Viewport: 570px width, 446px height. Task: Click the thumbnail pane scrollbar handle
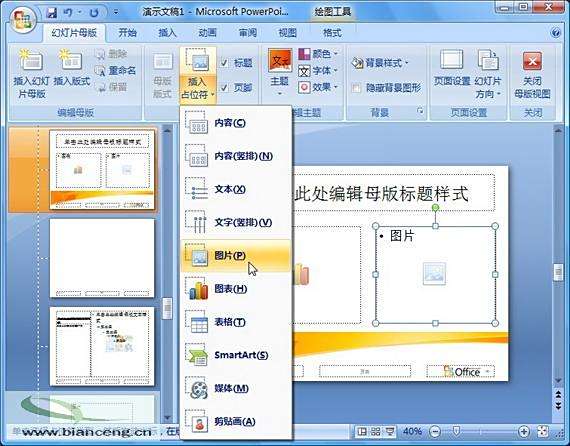(x=167, y=308)
